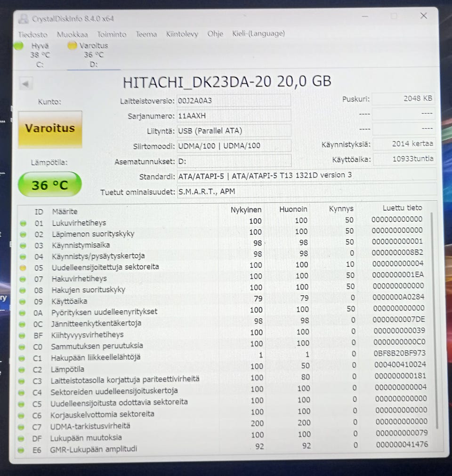The height and width of the screenshot is (476, 452).
Task: Click the Määrite column header
Action: click(x=65, y=211)
